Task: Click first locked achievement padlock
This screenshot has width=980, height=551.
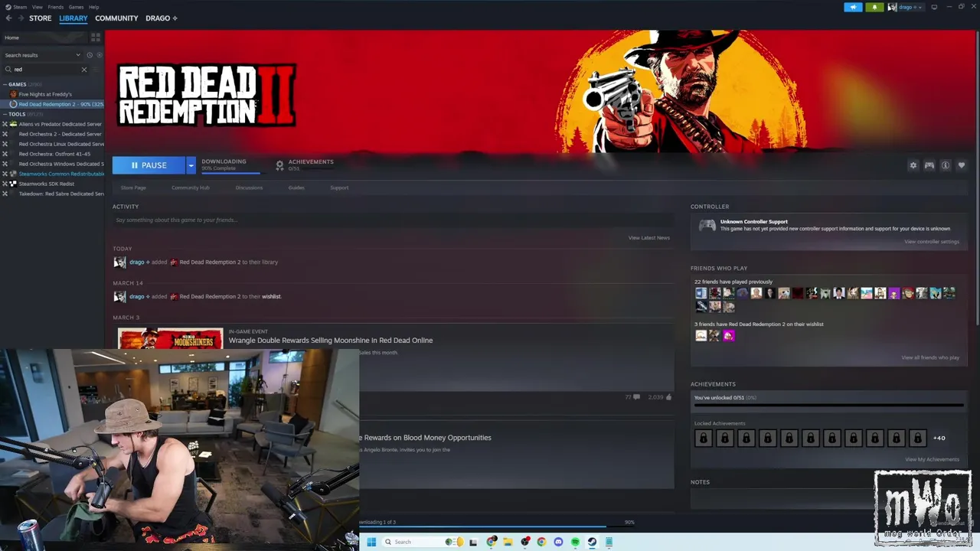Action: coord(703,439)
